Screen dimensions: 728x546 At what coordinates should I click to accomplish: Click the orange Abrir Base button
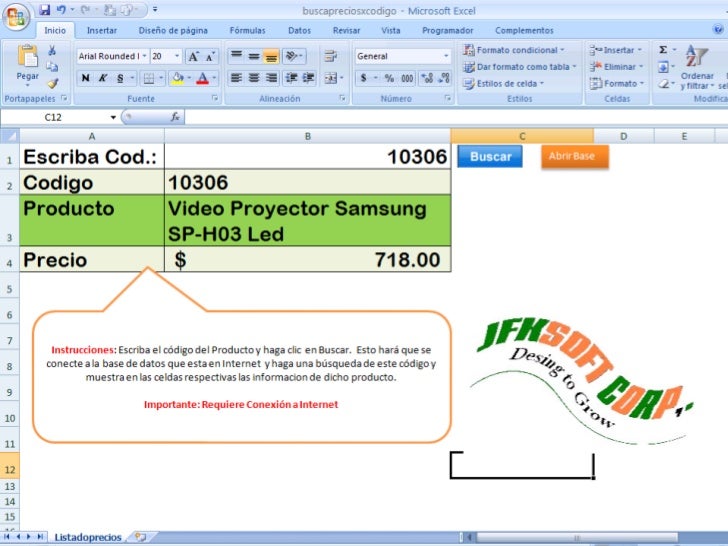point(575,156)
